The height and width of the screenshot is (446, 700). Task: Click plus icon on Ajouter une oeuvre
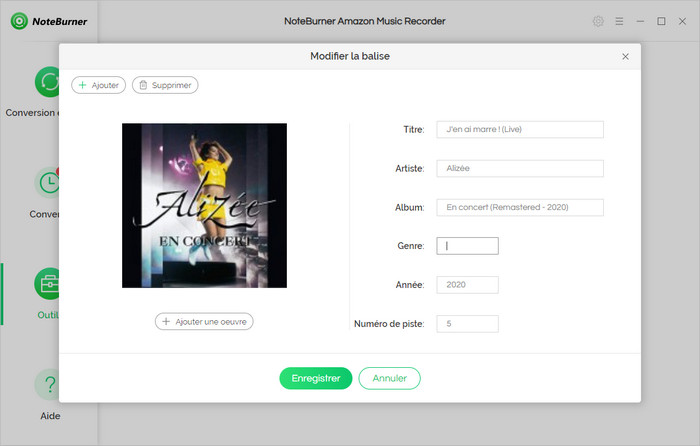[166, 321]
